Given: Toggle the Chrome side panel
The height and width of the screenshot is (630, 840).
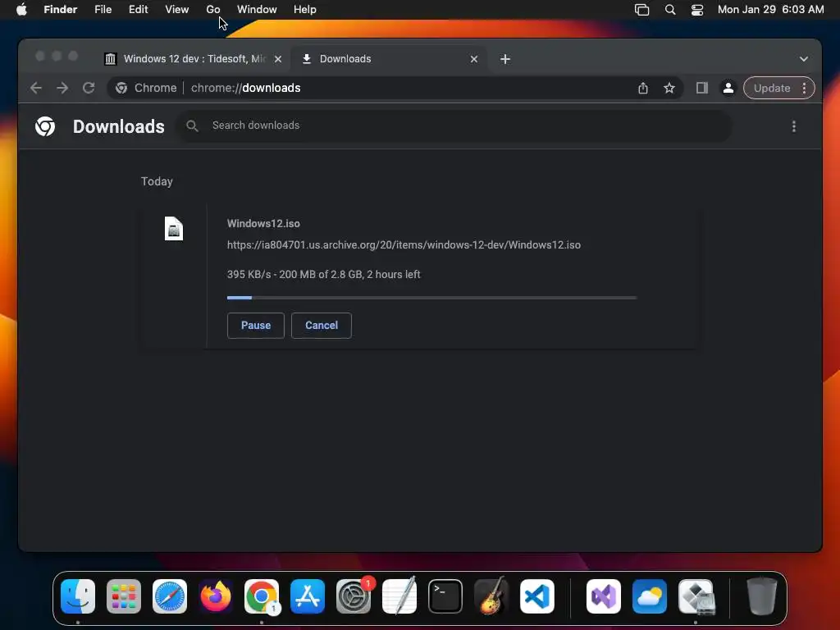Looking at the screenshot, I should click(702, 88).
